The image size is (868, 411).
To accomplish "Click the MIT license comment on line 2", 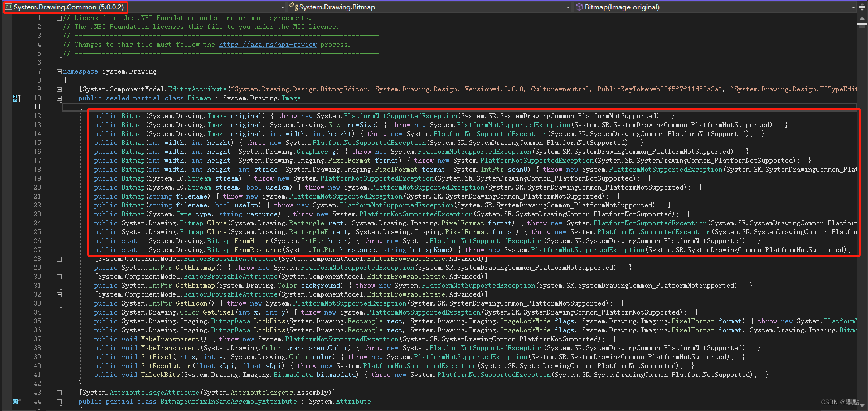I will (x=201, y=27).
